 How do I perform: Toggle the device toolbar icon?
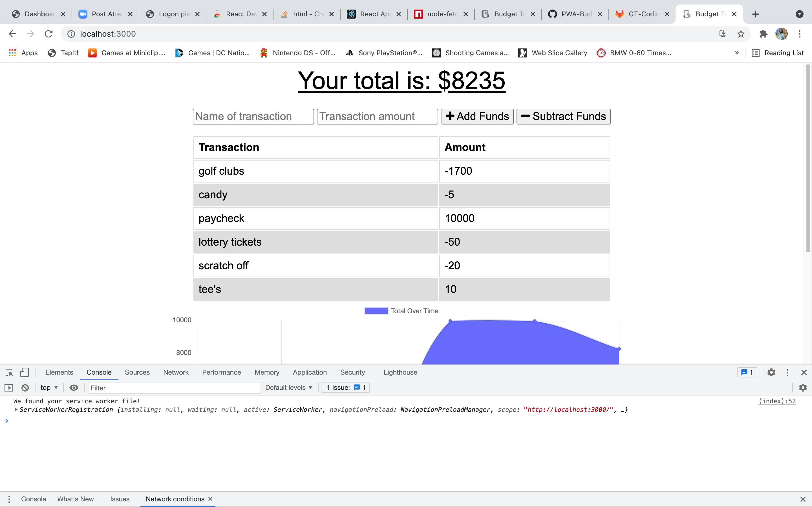(24, 372)
